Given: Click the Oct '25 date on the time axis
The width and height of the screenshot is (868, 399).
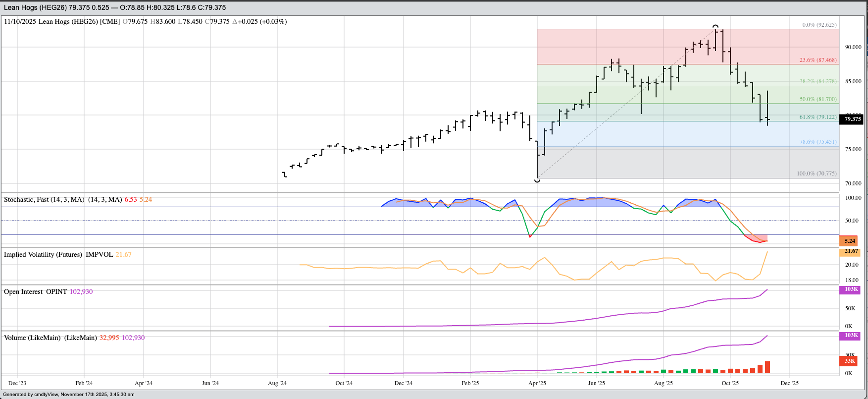Looking at the screenshot, I should (x=730, y=383).
